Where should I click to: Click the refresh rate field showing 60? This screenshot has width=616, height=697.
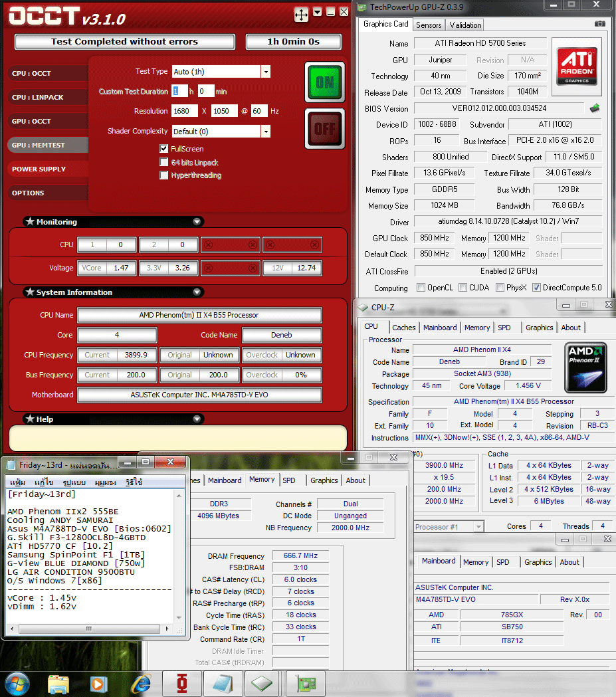click(x=259, y=111)
